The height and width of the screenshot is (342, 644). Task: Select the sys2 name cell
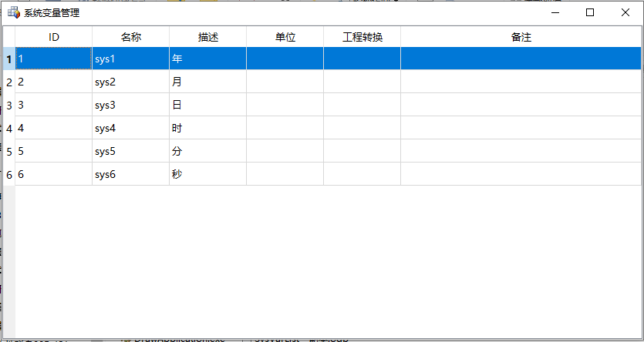pyautogui.click(x=131, y=82)
